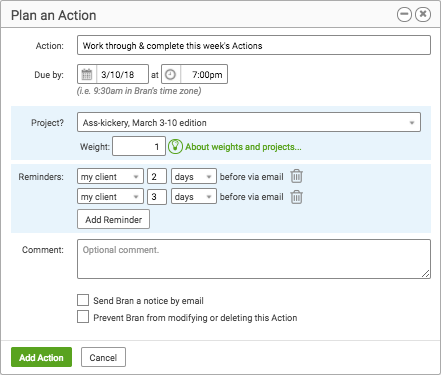Open second reminder's days unit dropdown
The width and height of the screenshot is (441, 375).
click(x=194, y=197)
